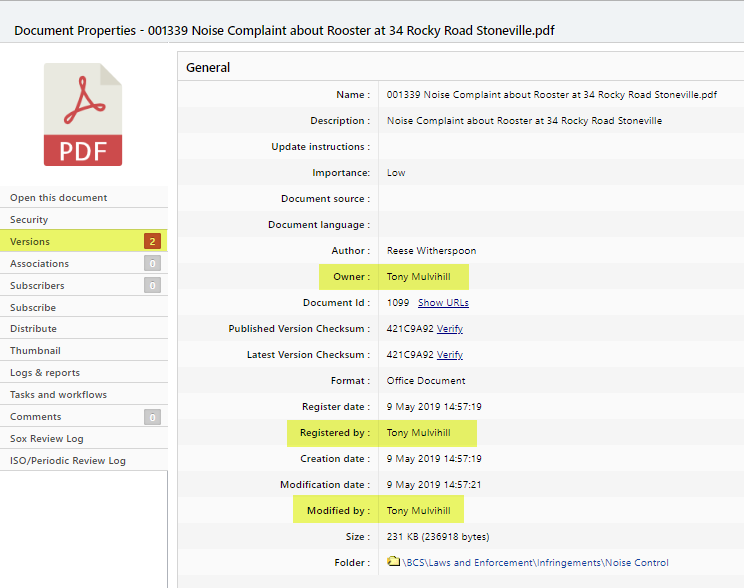Click Subscribe in the side menu
The image size is (744, 588).
point(33,308)
